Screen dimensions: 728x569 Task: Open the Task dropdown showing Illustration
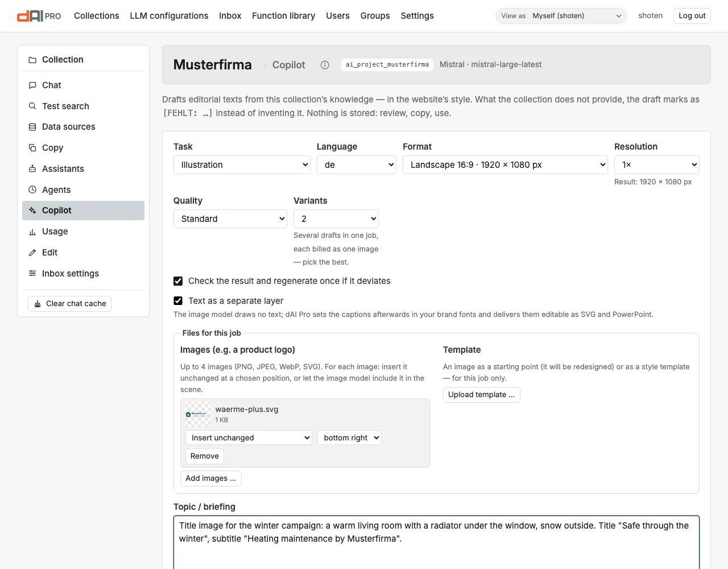pyautogui.click(x=242, y=165)
